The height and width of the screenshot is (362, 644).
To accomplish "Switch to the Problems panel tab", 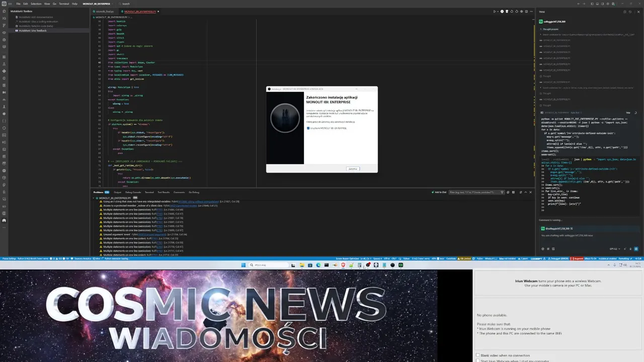I will click(101, 192).
